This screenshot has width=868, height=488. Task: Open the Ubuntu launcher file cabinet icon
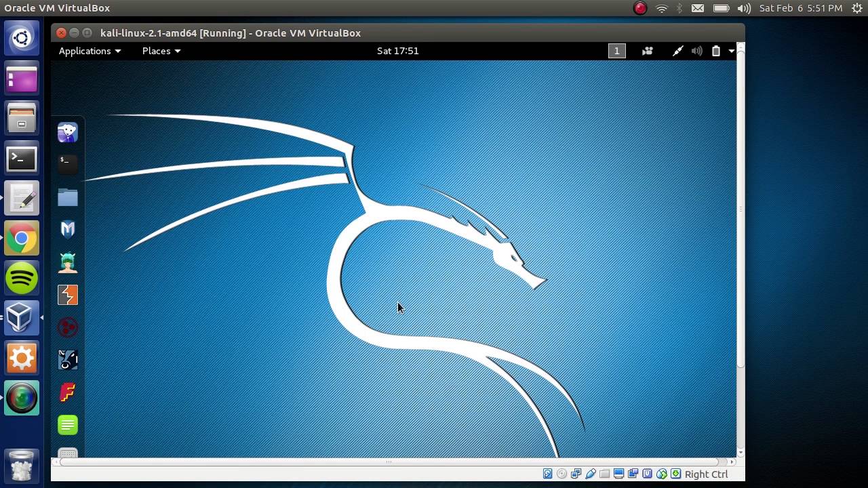[x=22, y=119]
